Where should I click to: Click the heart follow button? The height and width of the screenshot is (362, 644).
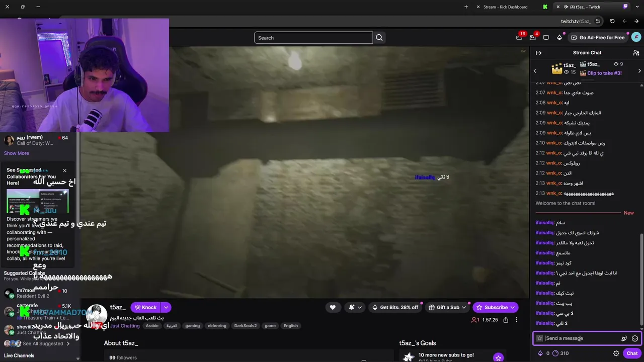click(x=333, y=307)
